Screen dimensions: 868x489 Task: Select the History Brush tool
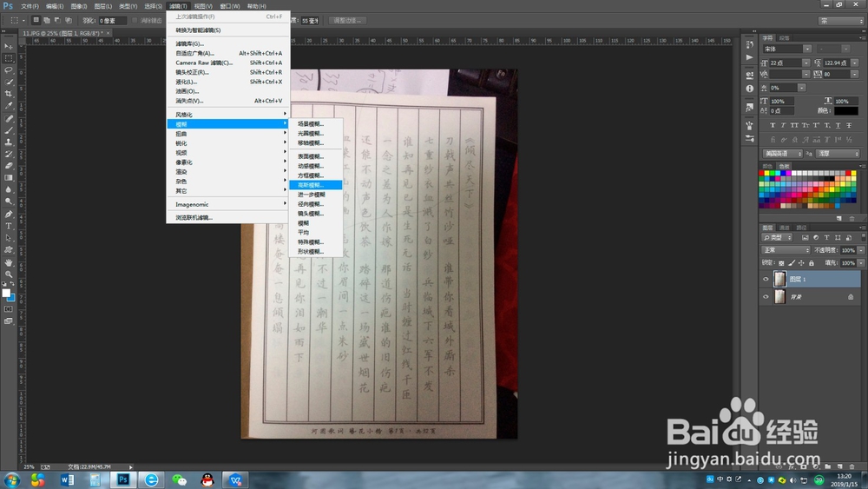(9, 154)
